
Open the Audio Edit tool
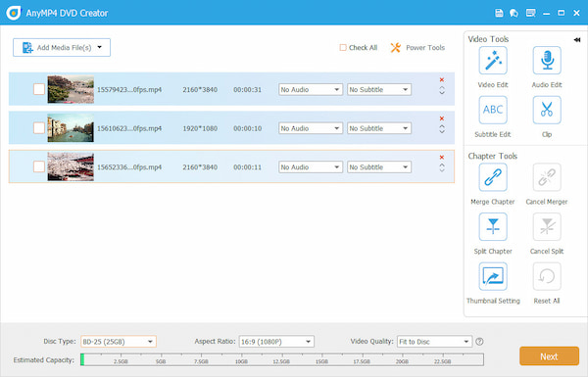point(547,61)
